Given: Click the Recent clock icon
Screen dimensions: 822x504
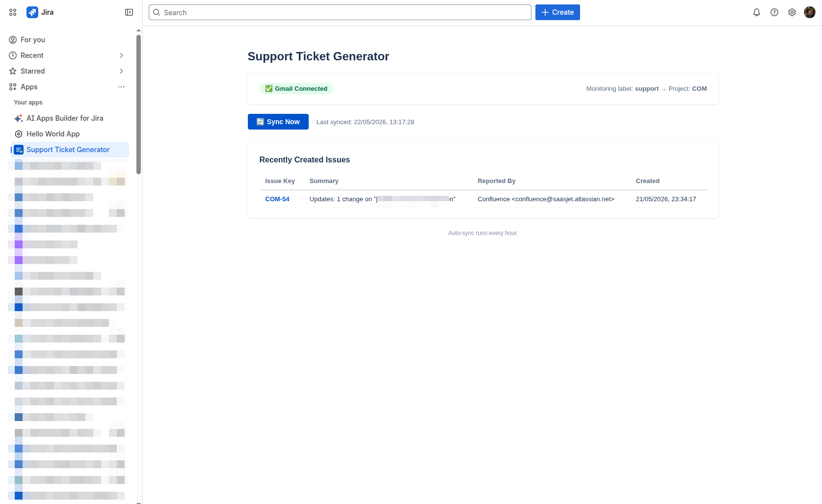Looking at the screenshot, I should [x=13, y=55].
